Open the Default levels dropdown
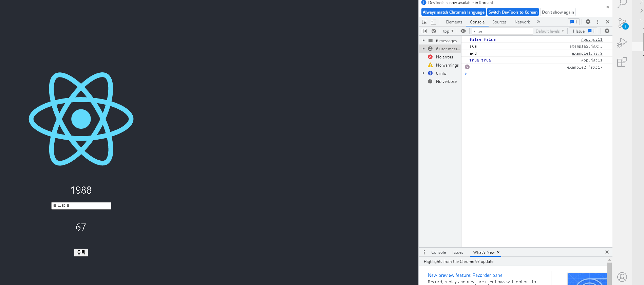Image resolution: width=644 pixels, height=285 pixels. pos(550,31)
